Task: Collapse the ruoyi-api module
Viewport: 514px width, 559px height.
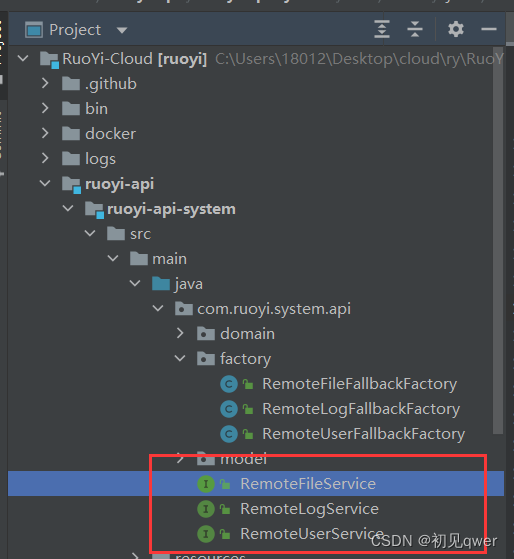Action: point(45,184)
